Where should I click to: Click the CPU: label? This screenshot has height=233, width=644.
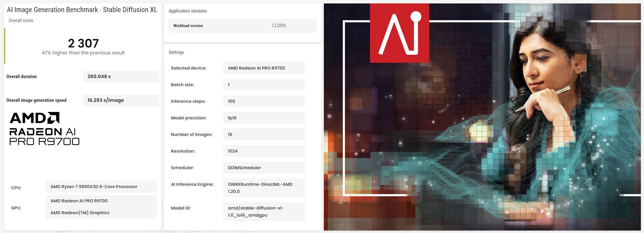[x=16, y=188]
